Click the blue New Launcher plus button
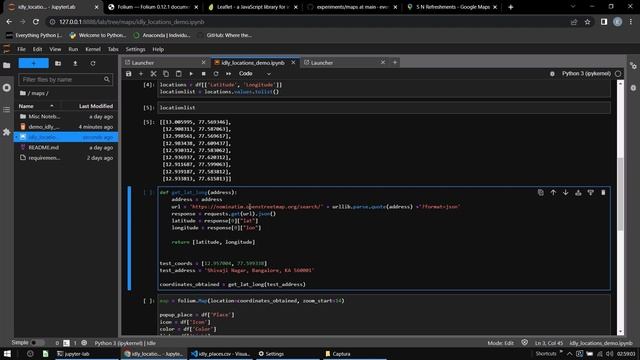Image resolution: width=640 pixels, height=360 pixels. 33,63
